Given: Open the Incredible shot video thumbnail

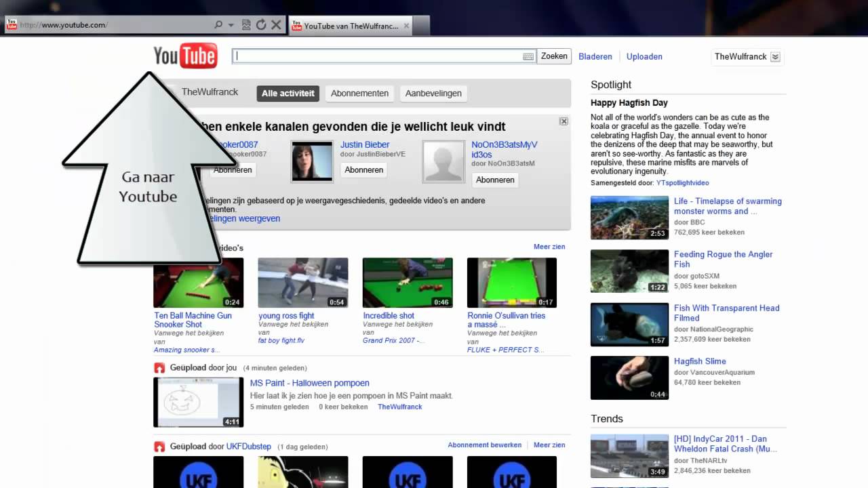Looking at the screenshot, I should [408, 283].
